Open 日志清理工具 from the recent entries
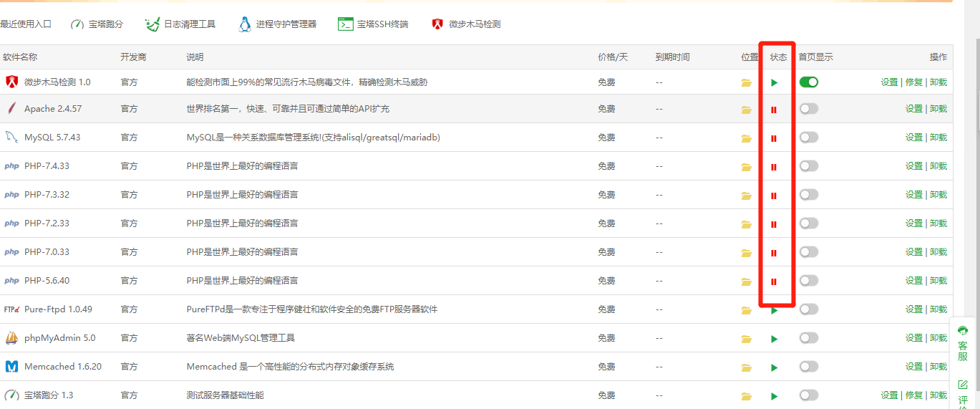This screenshot has height=409, width=980. [x=180, y=24]
